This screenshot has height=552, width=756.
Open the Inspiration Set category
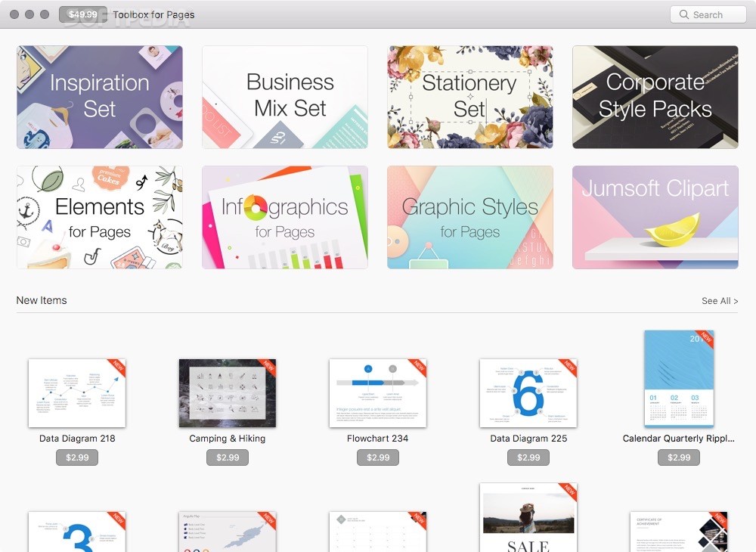pyautogui.click(x=99, y=96)
